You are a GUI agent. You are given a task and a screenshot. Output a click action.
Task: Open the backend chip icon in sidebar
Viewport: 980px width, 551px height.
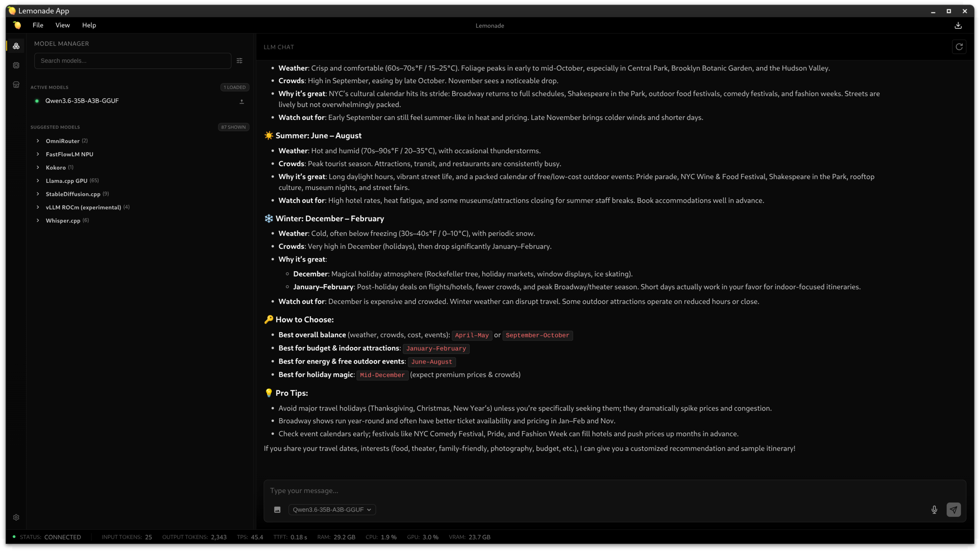pyautogui.click(x=16, y=65)
